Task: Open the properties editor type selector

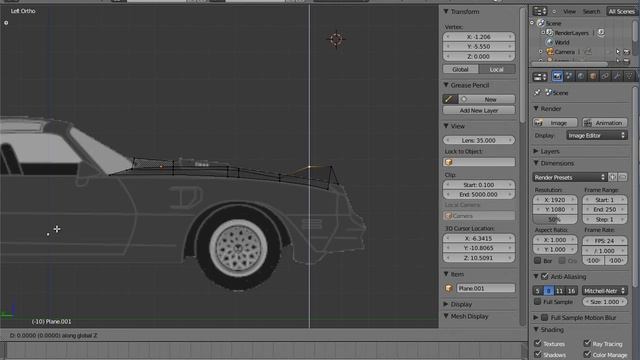Action: point(540,77)
